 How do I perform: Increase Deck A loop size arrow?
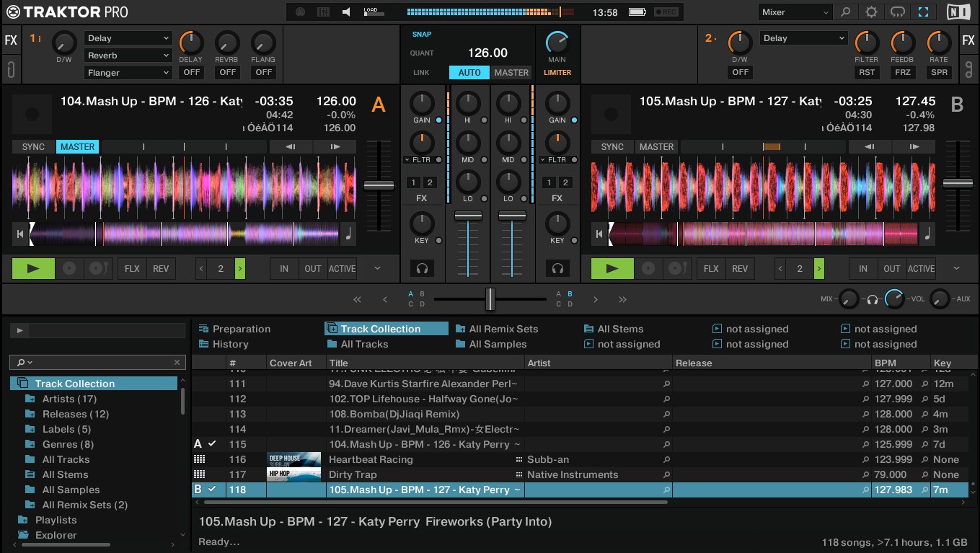coord(240,268)
